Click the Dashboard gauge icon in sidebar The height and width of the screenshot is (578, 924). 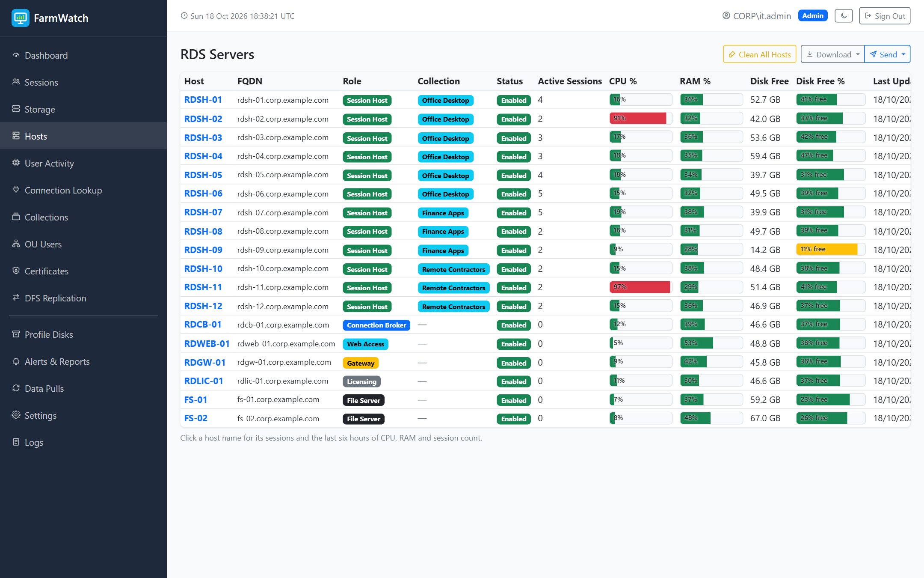[16, 55]
